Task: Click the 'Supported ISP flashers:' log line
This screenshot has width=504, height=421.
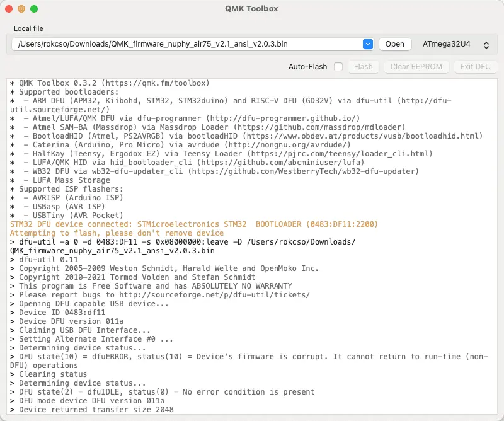Action: [x=67, y=189]
